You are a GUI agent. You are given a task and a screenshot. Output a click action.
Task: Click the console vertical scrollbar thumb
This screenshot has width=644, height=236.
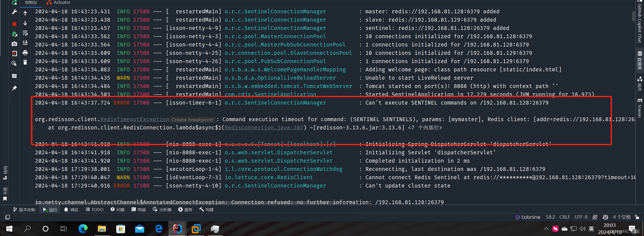coord(634,16)
